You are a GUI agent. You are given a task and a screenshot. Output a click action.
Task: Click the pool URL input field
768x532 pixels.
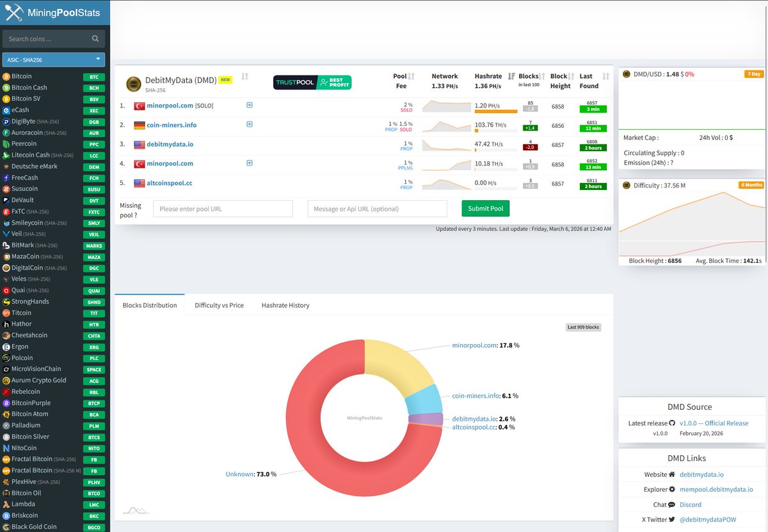point(223,208)
